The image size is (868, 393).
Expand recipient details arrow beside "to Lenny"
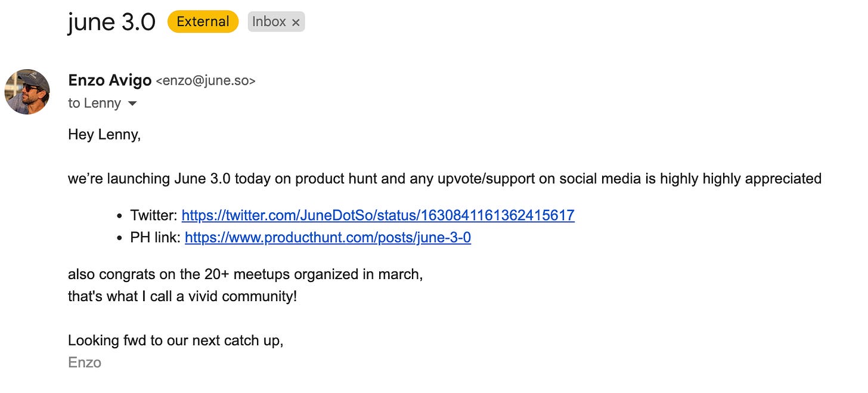tap(132, 104)
